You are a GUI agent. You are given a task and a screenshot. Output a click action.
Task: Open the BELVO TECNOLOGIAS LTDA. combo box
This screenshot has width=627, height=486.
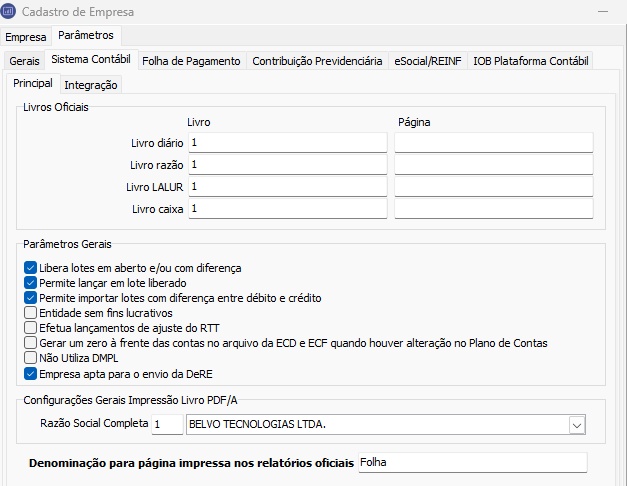click(386, 424)
